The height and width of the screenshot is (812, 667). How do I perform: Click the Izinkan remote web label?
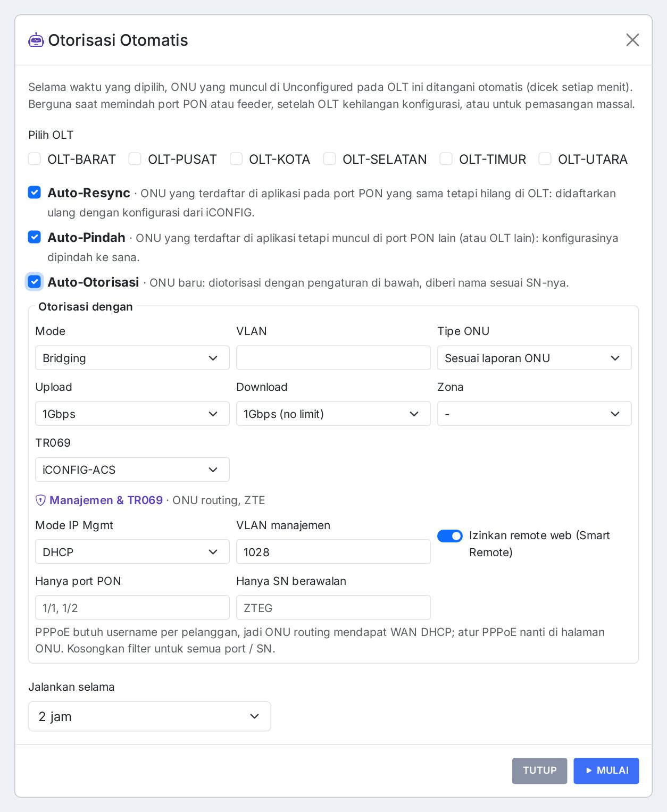[539, 543]
